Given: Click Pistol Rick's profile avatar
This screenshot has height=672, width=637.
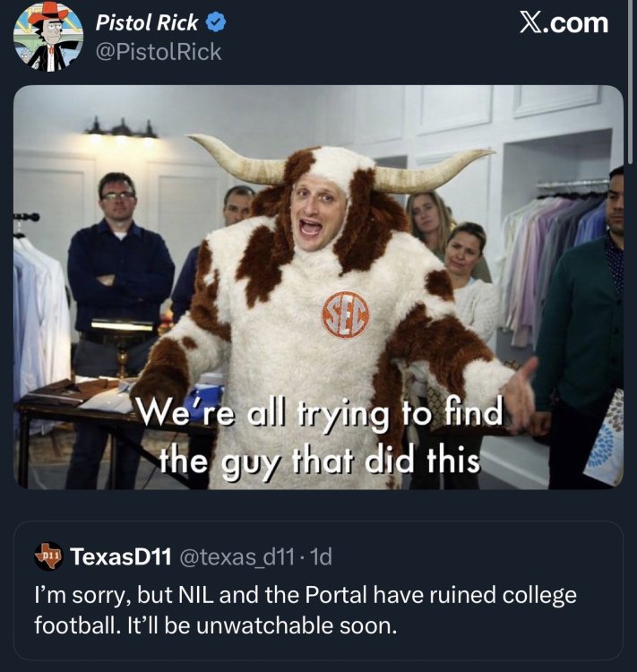Looking at the screenshot, I should [47, 38].
